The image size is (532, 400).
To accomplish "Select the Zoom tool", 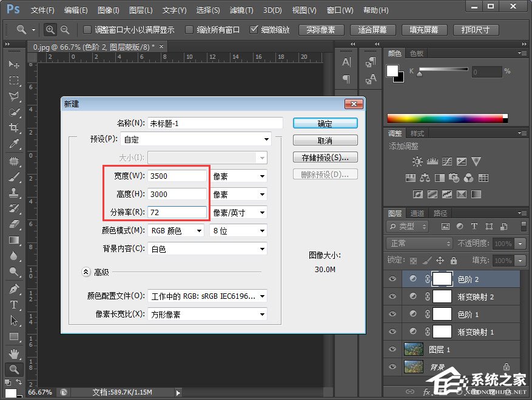I will (x=13, y=368).
